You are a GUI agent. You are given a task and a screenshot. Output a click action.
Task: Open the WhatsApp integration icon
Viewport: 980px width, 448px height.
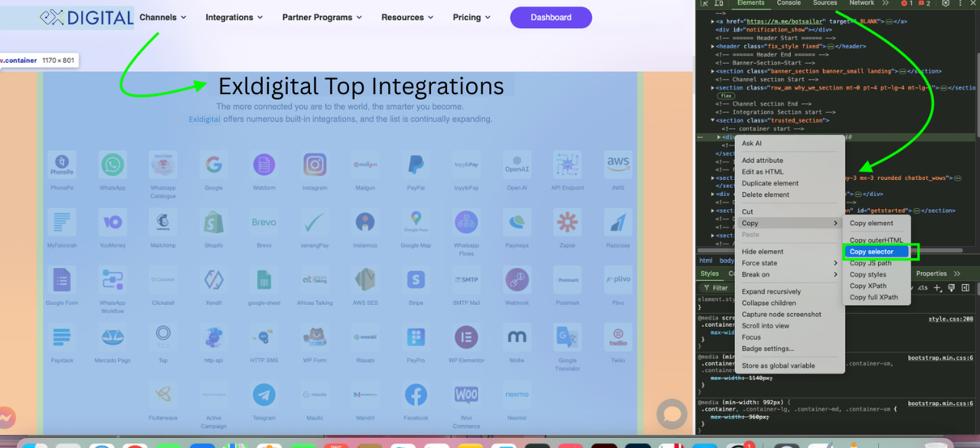pos(113,164)
